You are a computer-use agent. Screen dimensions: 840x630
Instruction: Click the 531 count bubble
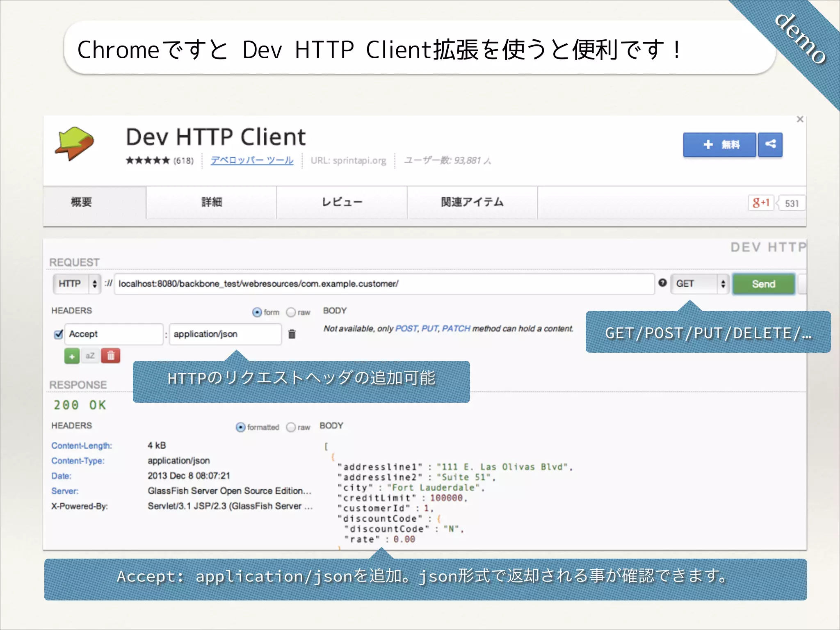[x=792, y=203]
